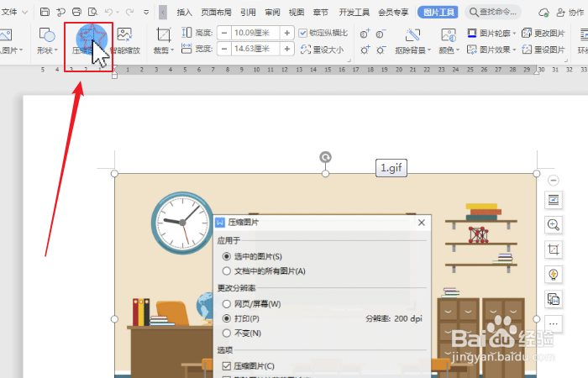This screenshot has width=588, height=378.
Task: Select the 图片工具 tab
Action: pos(438,13)
